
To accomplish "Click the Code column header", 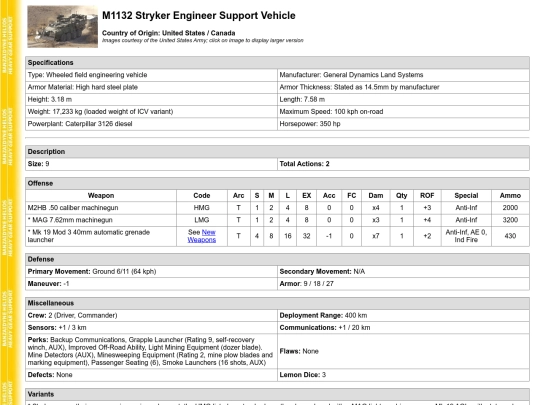I will tap(202, 196).
